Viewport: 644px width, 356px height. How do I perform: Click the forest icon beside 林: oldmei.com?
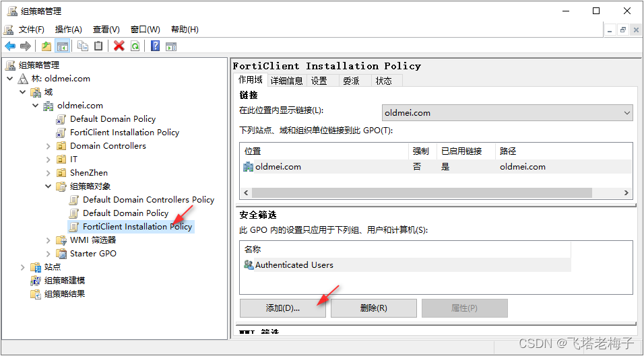click(x=23, y=79)
